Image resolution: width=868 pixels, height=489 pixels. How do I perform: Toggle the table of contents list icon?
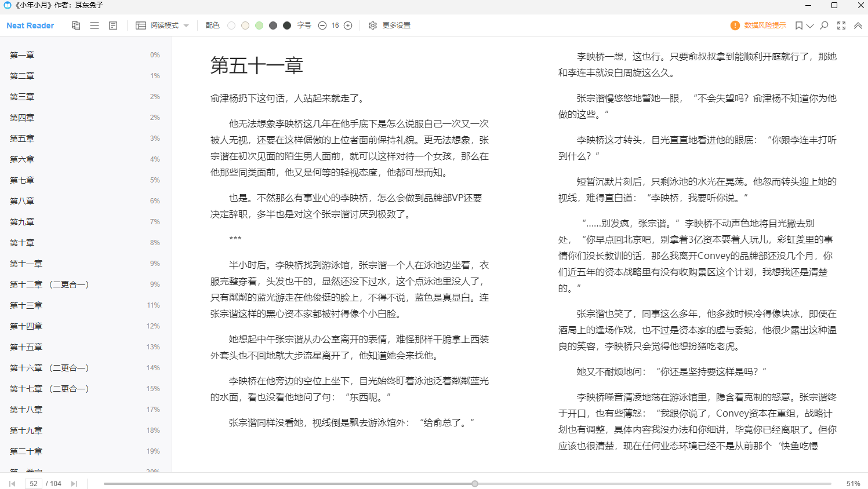click(x=95, y=25)
